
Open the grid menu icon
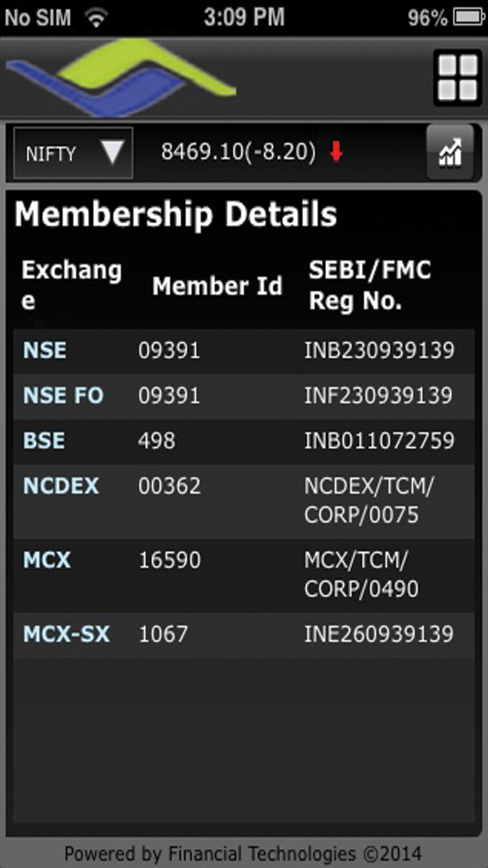[457, 77]
